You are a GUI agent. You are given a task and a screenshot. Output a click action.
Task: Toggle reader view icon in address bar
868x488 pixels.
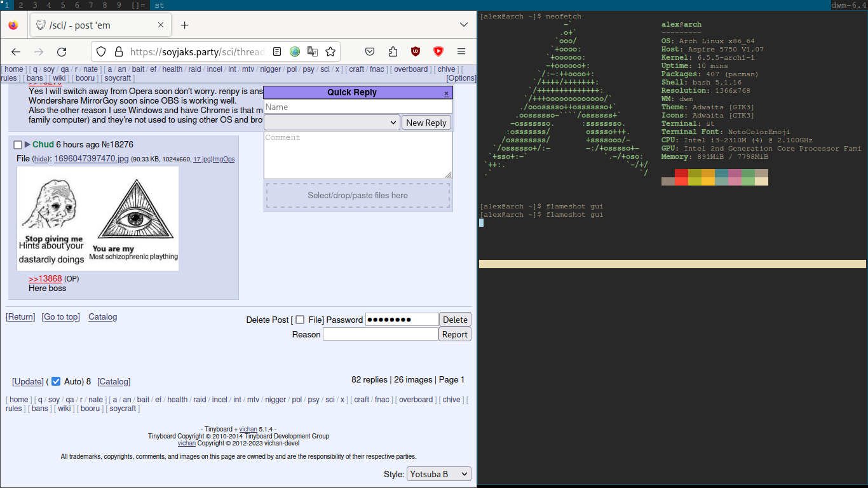pyautogui.click(x=277, y=52)
